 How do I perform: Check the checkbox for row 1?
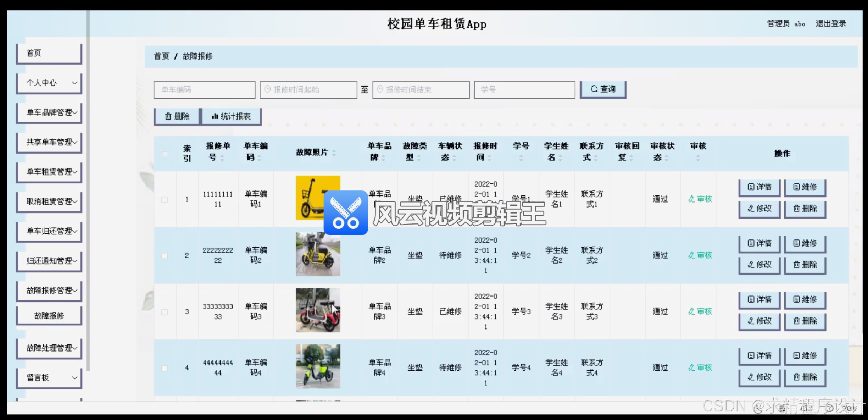click(x=165, y=200)
